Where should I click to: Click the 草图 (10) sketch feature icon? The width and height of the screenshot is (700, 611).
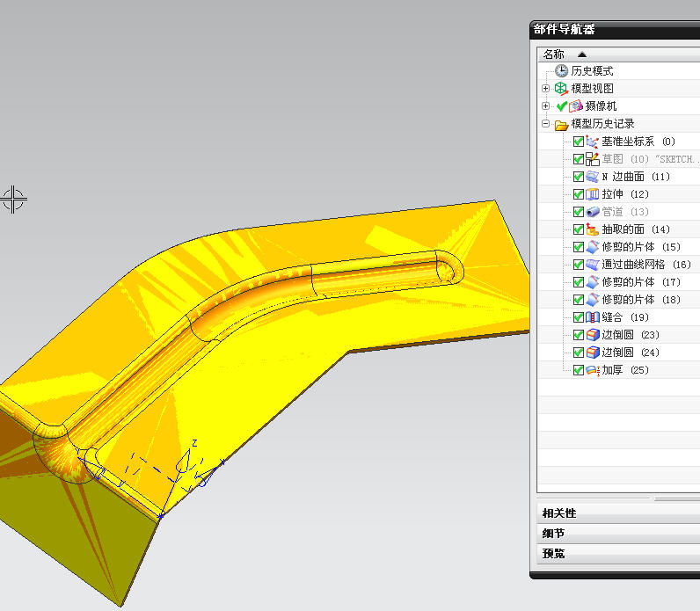pos(592,159)
